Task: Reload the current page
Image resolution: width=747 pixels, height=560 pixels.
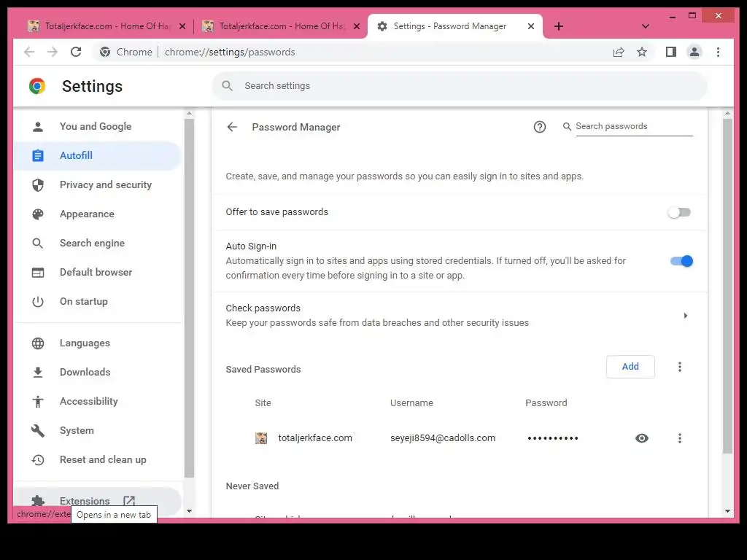Action: [x=76, y=52]
